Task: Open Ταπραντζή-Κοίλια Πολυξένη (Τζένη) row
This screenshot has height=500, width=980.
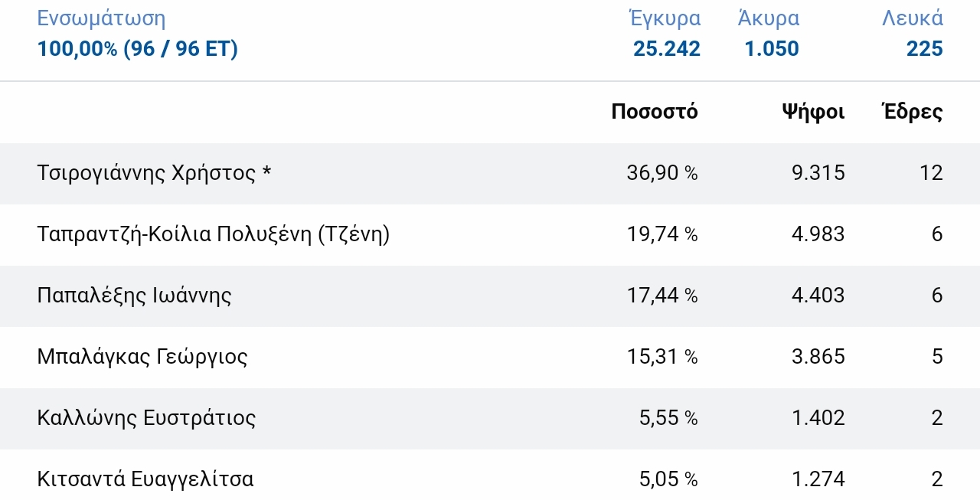Action: tap(490, 234)
